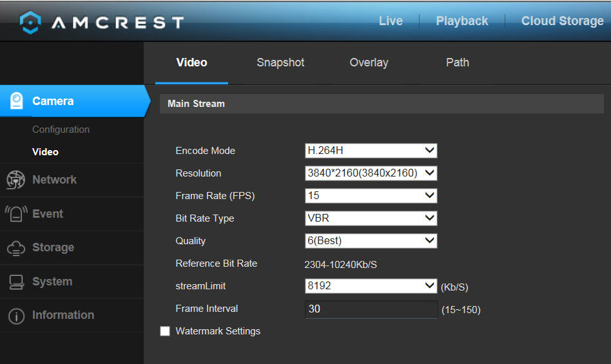611x364 pixels.
Task: Select Video under Camera in sidebar
Action: 45,152
